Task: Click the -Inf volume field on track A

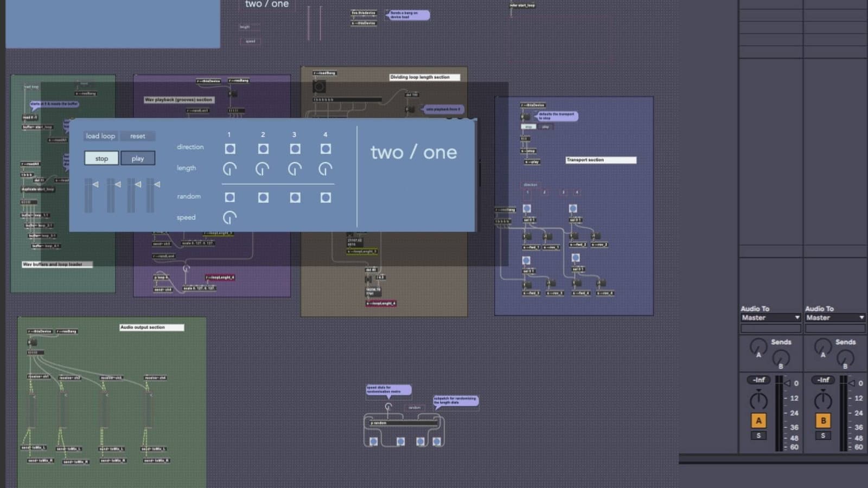Action: (x=759, y=380)
